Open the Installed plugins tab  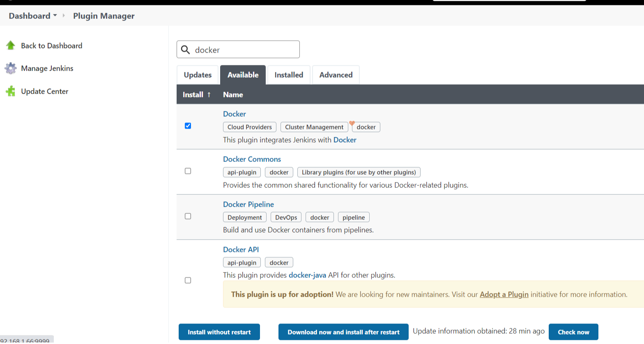(289, 75)
